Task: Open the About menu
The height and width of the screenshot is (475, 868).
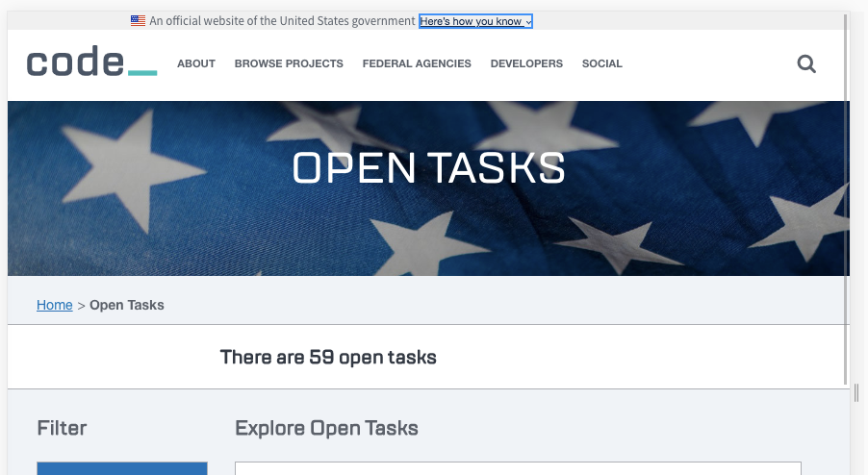Action: (196, 63)
